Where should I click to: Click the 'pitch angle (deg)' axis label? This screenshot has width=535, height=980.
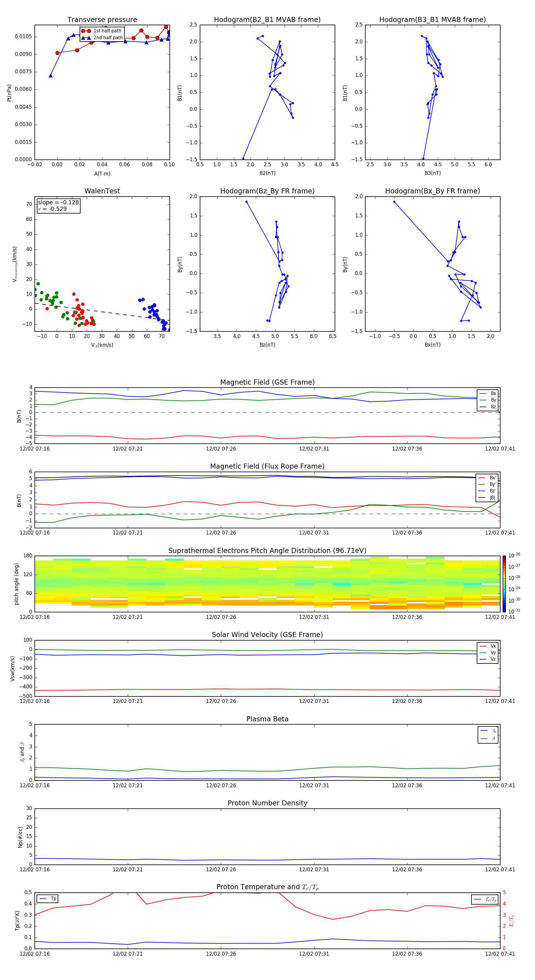click(x=16, y=584)
